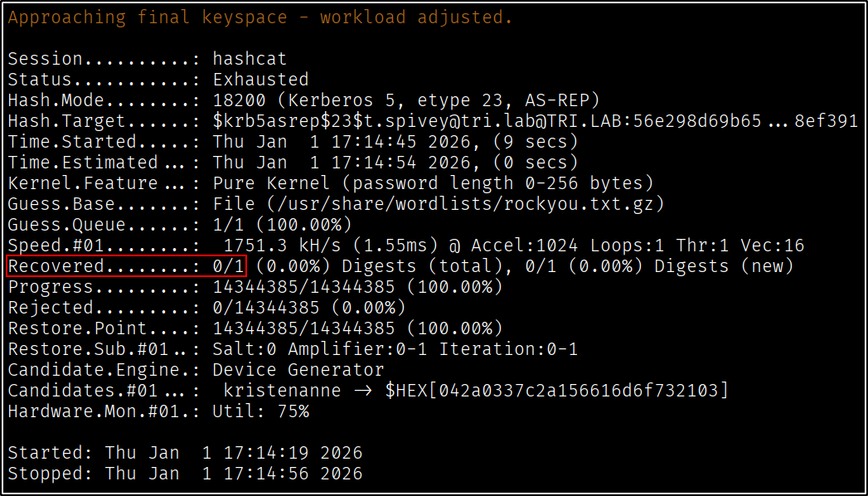Click the 'Stopped: Thu Jan 1 17:14:56' line
The image size is (868, 496).
point(185,474)
